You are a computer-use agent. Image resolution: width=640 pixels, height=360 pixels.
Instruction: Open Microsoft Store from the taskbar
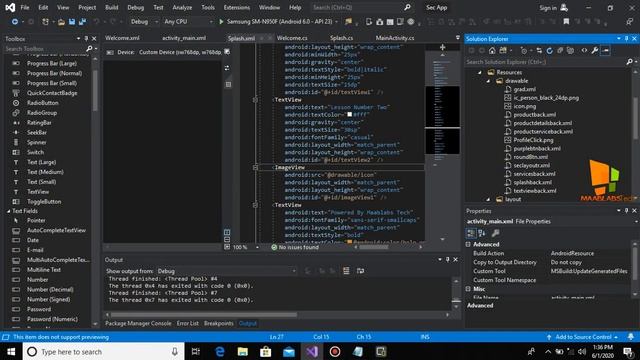coord(266,351)
